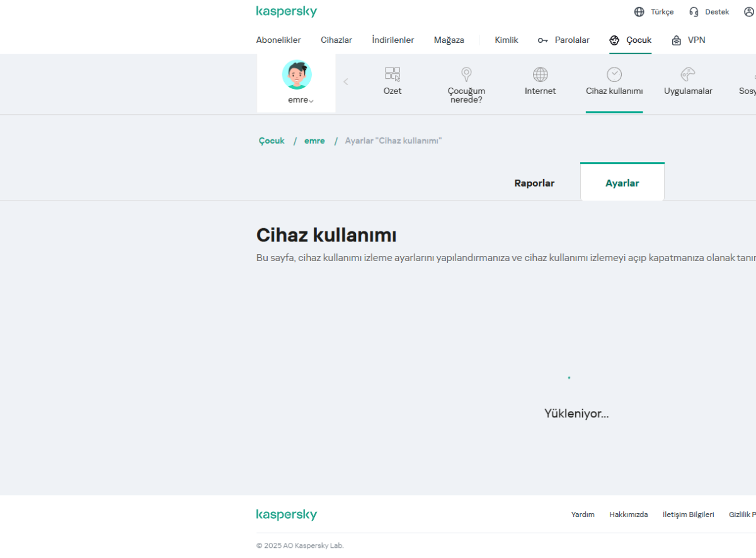Open the user account profile icon
Viewport: 756px width, 558px height.
point(749,11)
